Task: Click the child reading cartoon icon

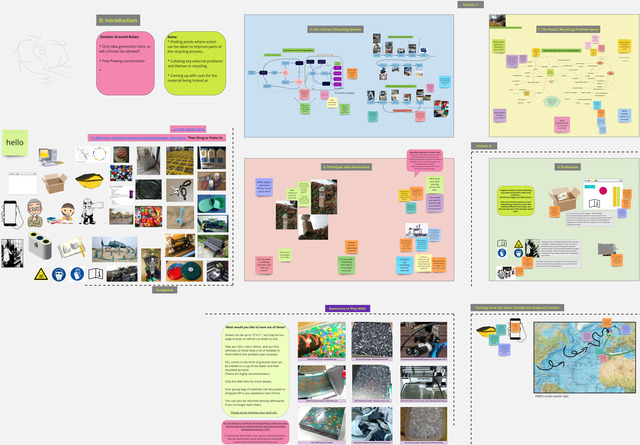Action: coord(66,213)
